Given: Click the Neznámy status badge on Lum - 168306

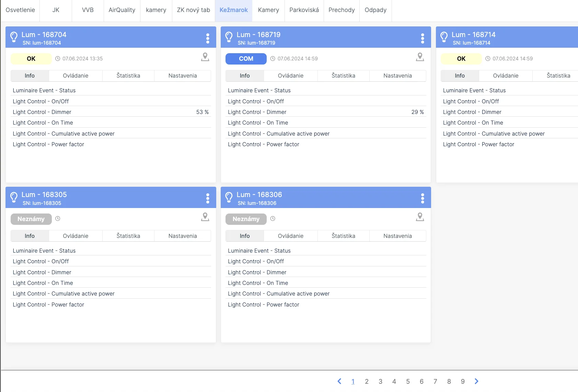Looking at the screenshot, I should coord(246,219).
